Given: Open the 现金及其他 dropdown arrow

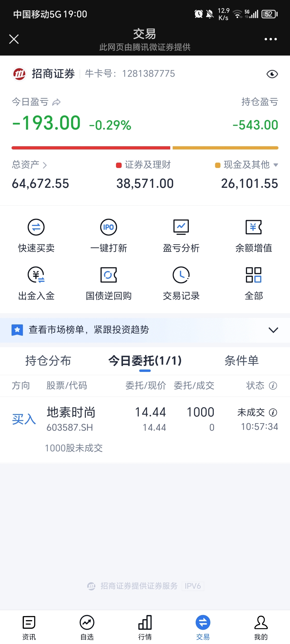Looking at the screenshot, I should pyautogui.click(x=275, y=165).
